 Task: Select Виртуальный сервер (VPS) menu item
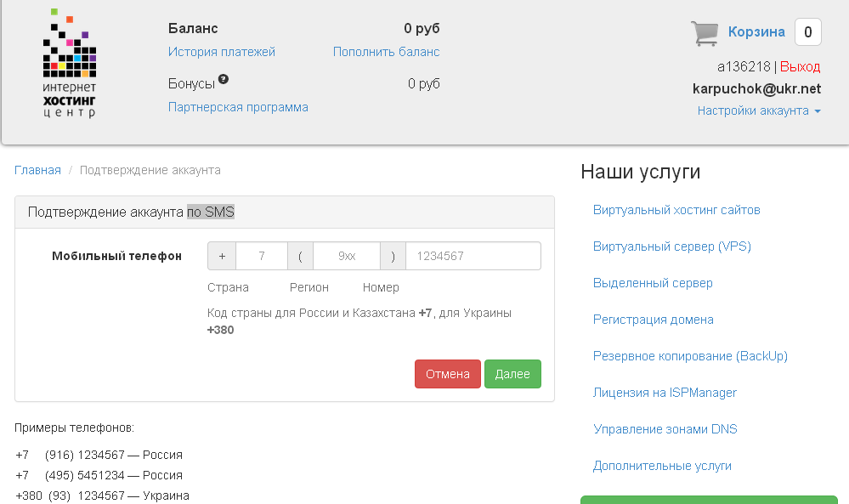pos(671,246)
